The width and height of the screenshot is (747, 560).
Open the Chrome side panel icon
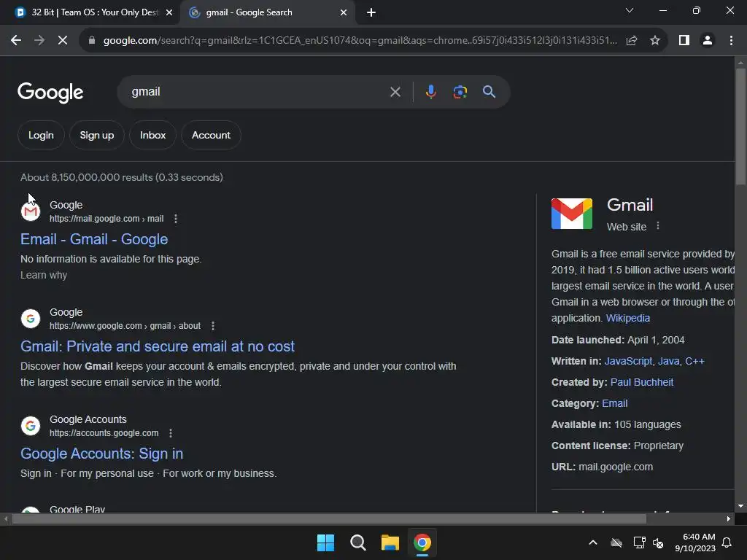click(x=684, y=41)
